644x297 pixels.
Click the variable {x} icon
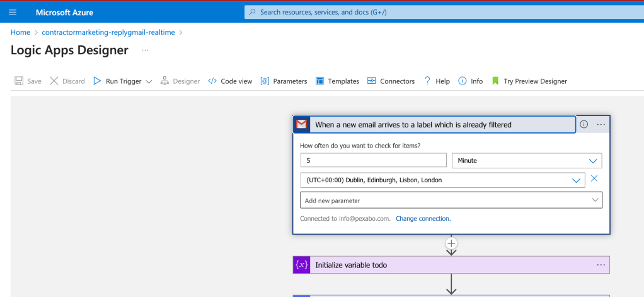[x=302, y=265]
